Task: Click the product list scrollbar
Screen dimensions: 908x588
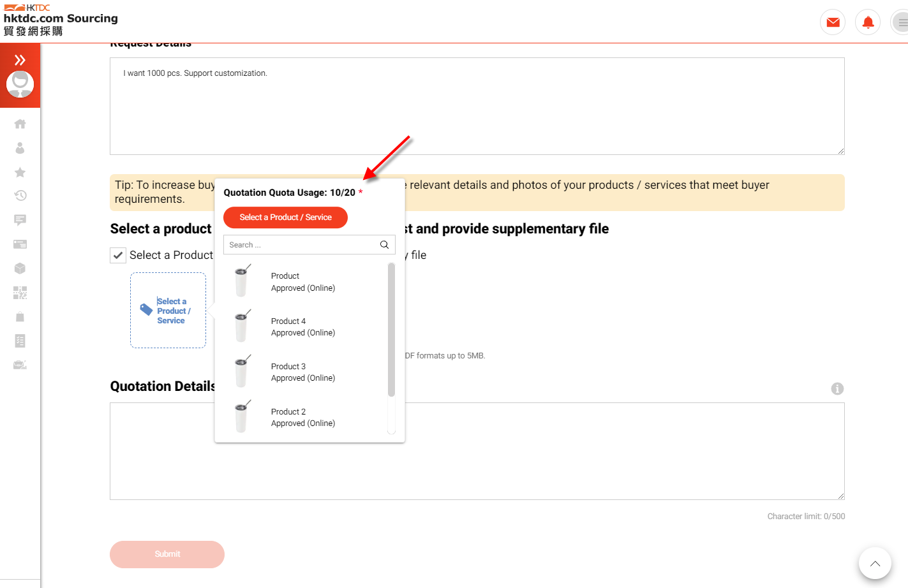Action: (391, 329)
